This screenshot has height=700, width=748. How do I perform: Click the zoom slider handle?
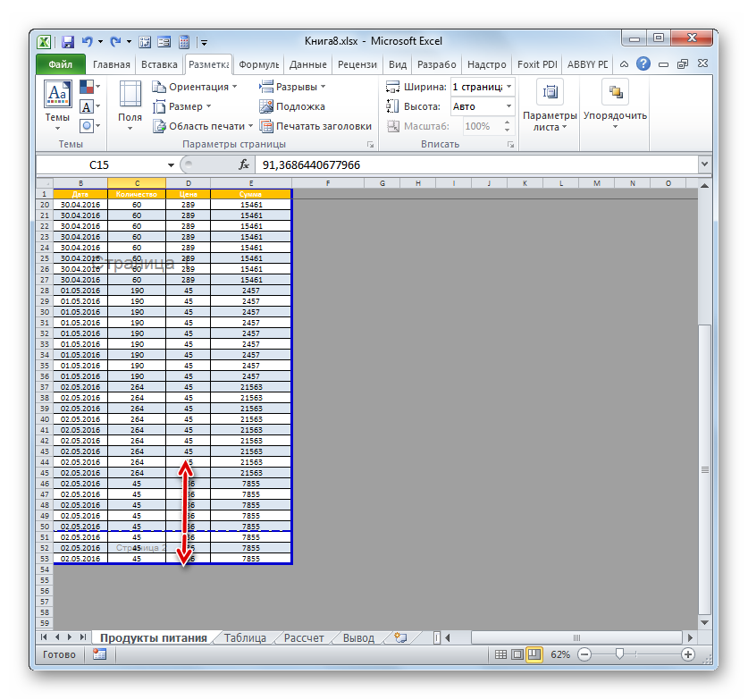619,654
